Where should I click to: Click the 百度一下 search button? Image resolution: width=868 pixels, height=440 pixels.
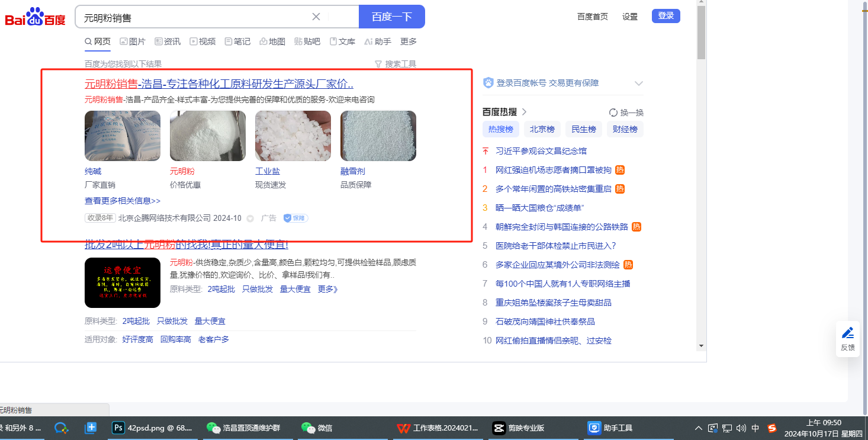click(392, 17)
